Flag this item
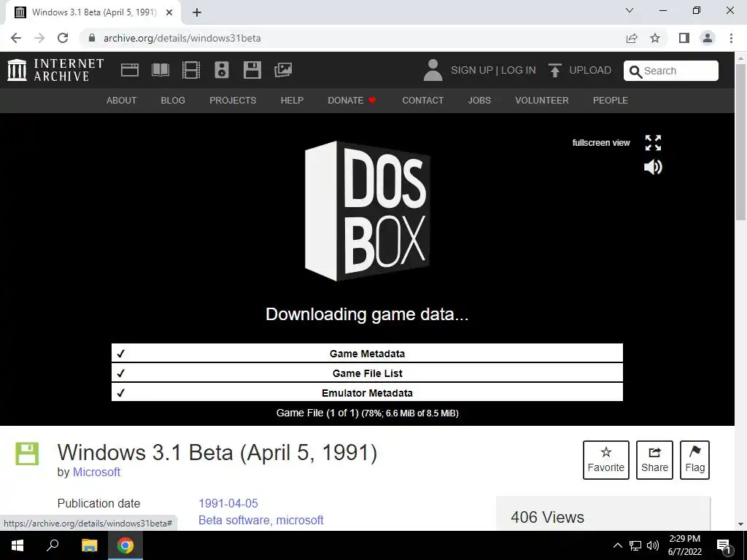Viewport: 747px width, 560px height. pyautogui.click(x=694, y=460)
